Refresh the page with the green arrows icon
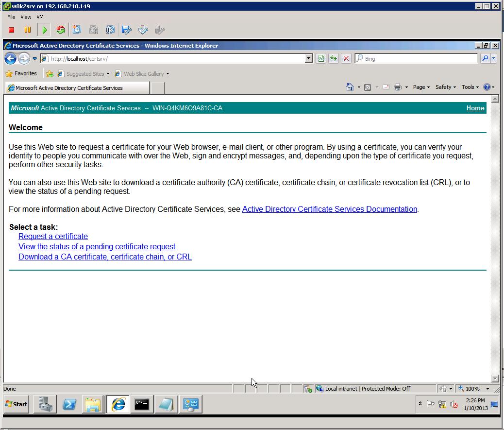 tap(333, 58)
